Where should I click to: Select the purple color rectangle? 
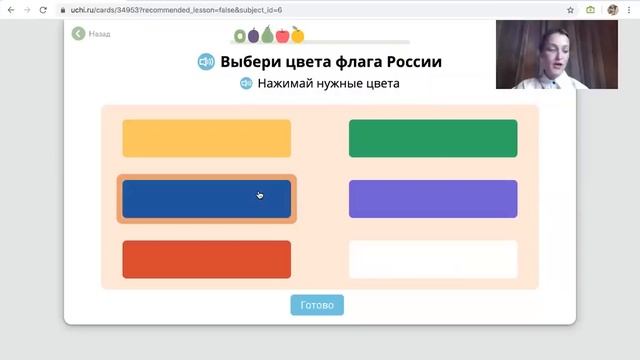click(x=433, y=199)
